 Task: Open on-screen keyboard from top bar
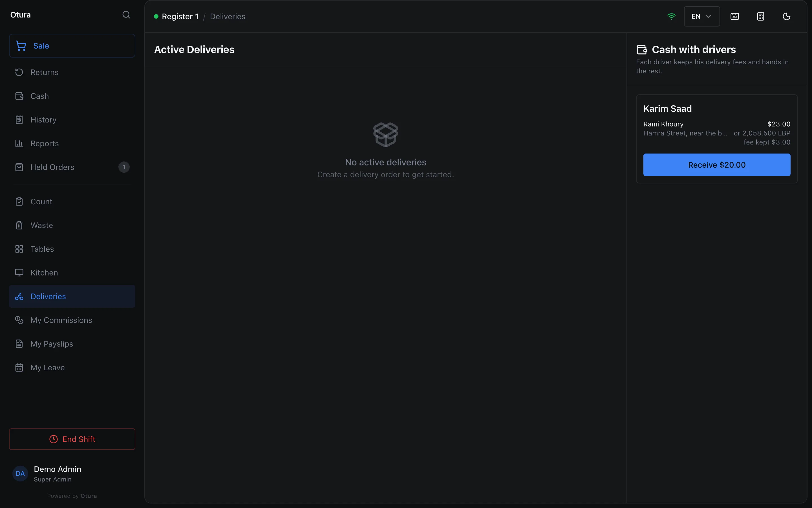pos(734,16)
